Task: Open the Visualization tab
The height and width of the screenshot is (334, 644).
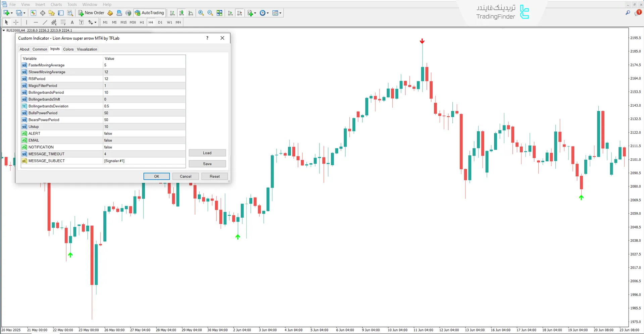Action: point(87,49)
